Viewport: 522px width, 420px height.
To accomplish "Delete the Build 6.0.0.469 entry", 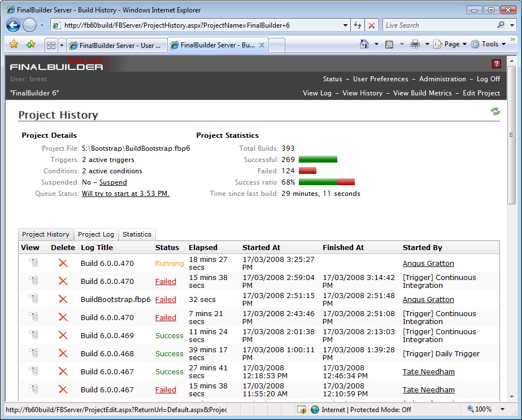I will pos(63,335).
